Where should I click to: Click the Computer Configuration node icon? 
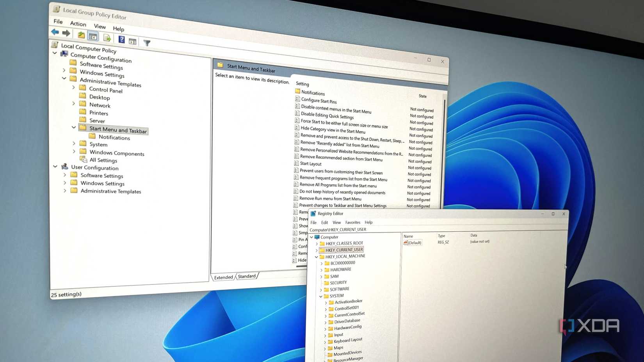[x=64, y=54]
